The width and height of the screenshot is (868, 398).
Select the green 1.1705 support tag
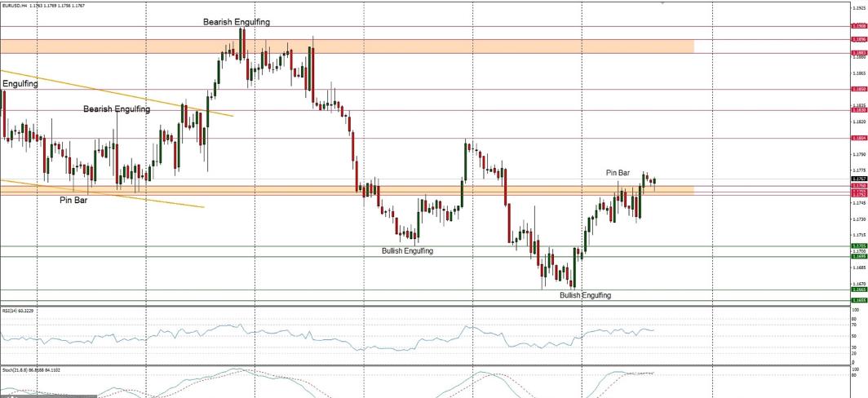pyautogui.click(x=858, y=246)
